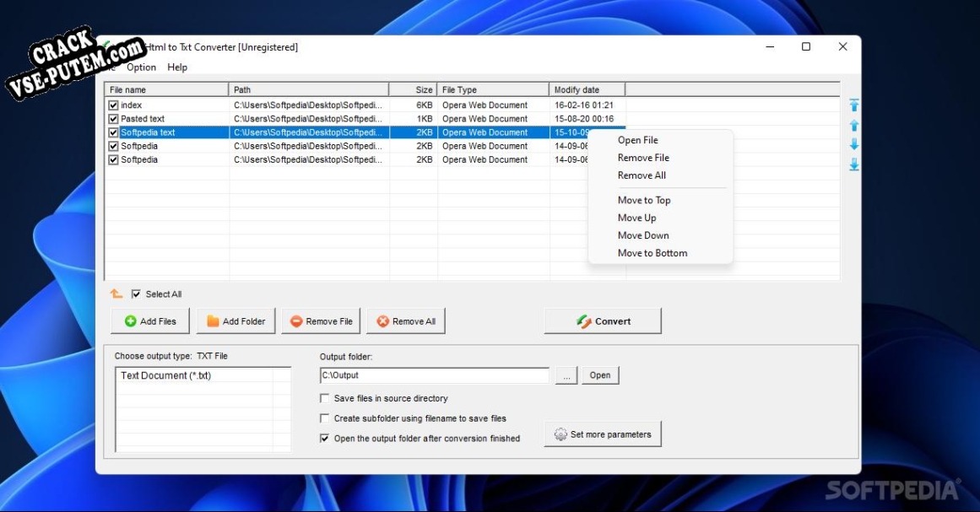Viewport: 980px width, 512px height.
Task: Select the index file row name
Action: 131,105
